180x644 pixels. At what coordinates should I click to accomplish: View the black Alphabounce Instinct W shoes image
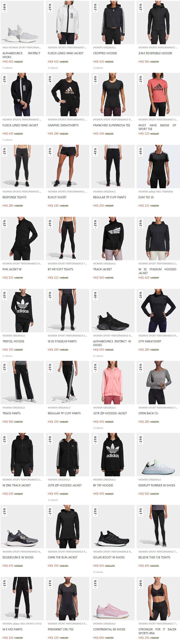(x=113, y=311)
